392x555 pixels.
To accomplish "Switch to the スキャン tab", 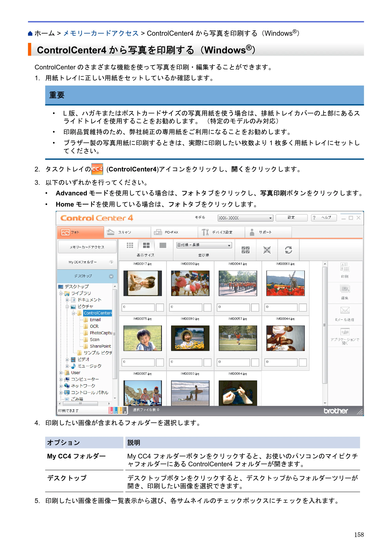I will coord(128,232).
